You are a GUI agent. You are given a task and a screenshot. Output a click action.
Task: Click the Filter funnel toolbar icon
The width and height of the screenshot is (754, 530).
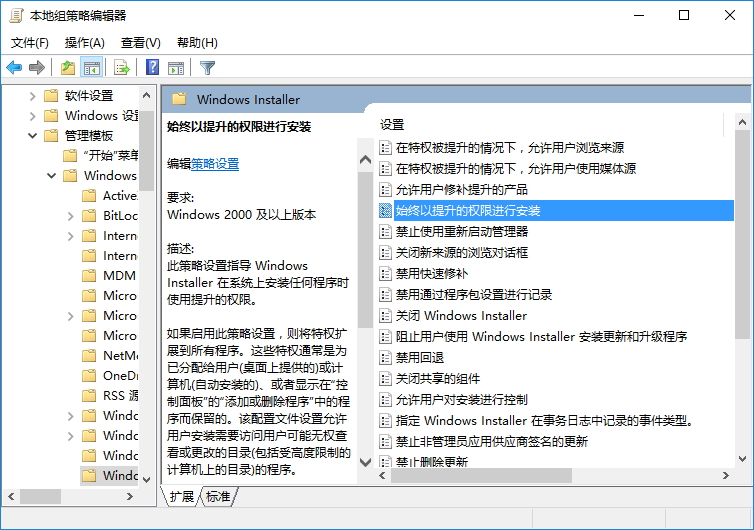(207, 67)
